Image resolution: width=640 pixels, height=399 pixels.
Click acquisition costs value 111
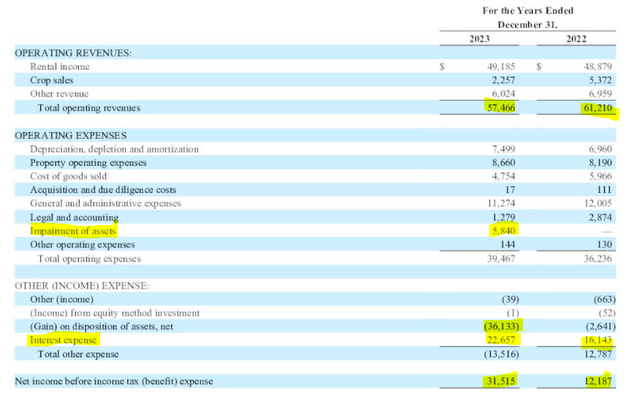[604, 190]
